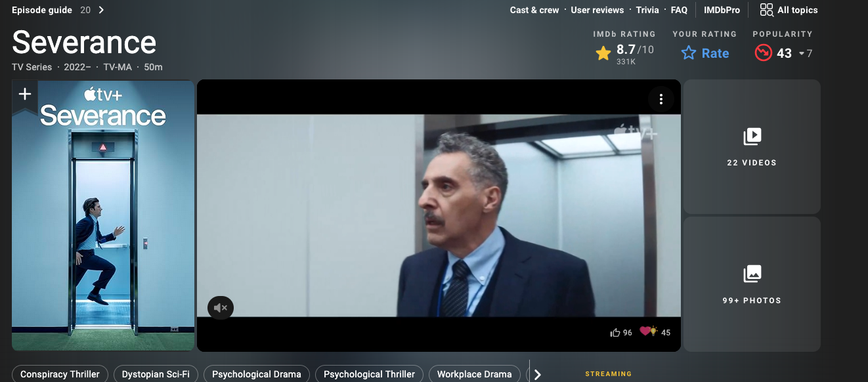The height and width of the screenshot is (382, 868).
Task: Open the Episode guide link
Action: pyautogui.click(x=42, y=10)
